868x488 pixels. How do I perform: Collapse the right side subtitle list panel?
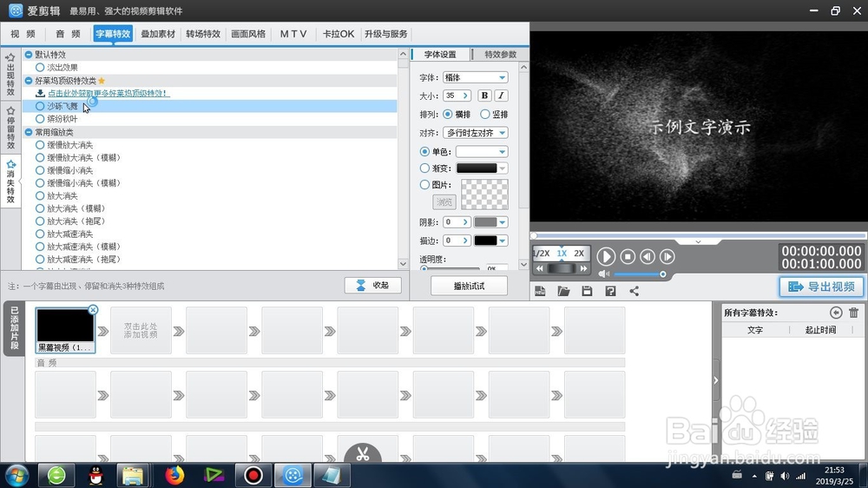[x=716, y=380]
